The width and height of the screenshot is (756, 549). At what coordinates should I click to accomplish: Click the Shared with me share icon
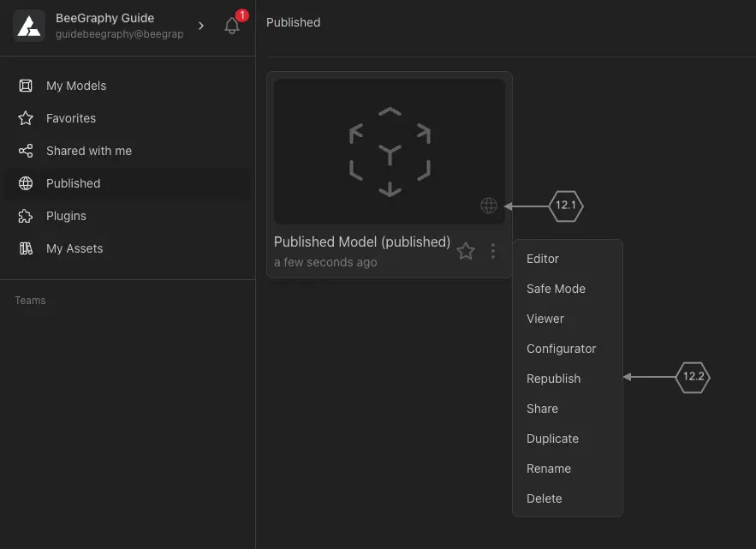point(27,151)
